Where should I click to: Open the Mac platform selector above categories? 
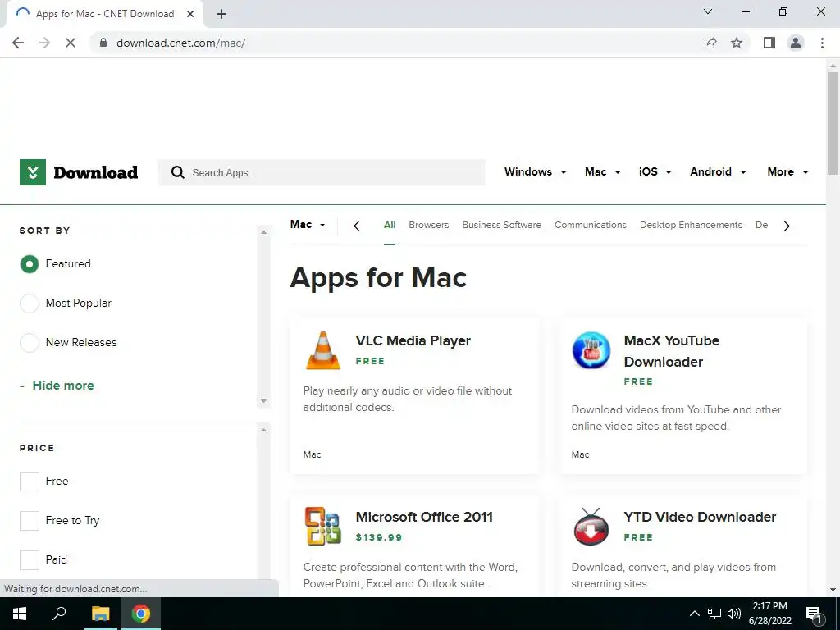pyautogui.click(x=308, y=225)
